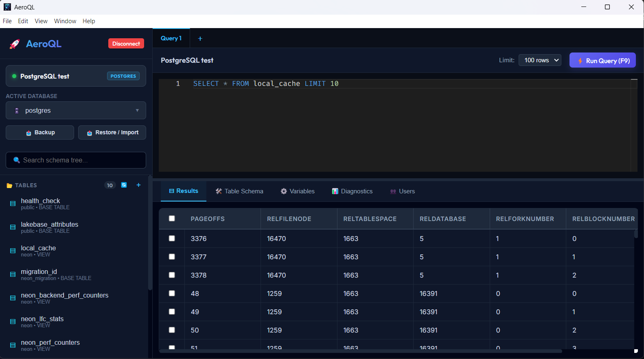The image size is (644, 359).
Task: Click the Diagnostics chart icon
Action: tap(335, 191)
